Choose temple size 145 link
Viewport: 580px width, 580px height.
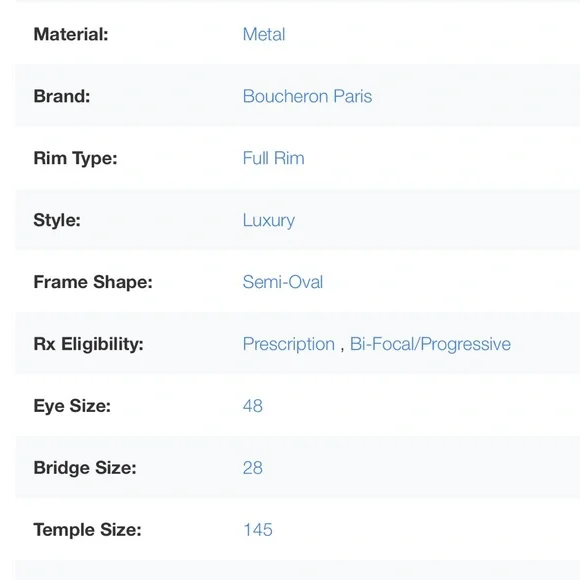pyautogui.click(x=258, y=529)
